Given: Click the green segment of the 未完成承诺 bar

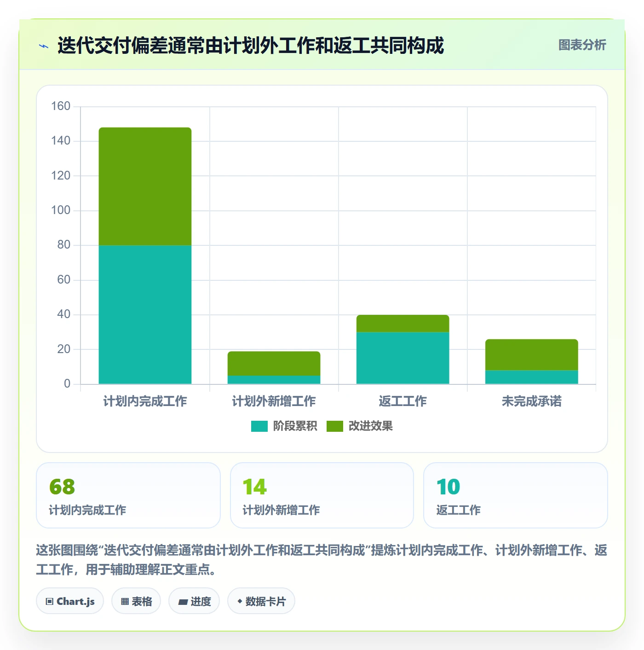Looking at the screenshot, I should (531, 355).
